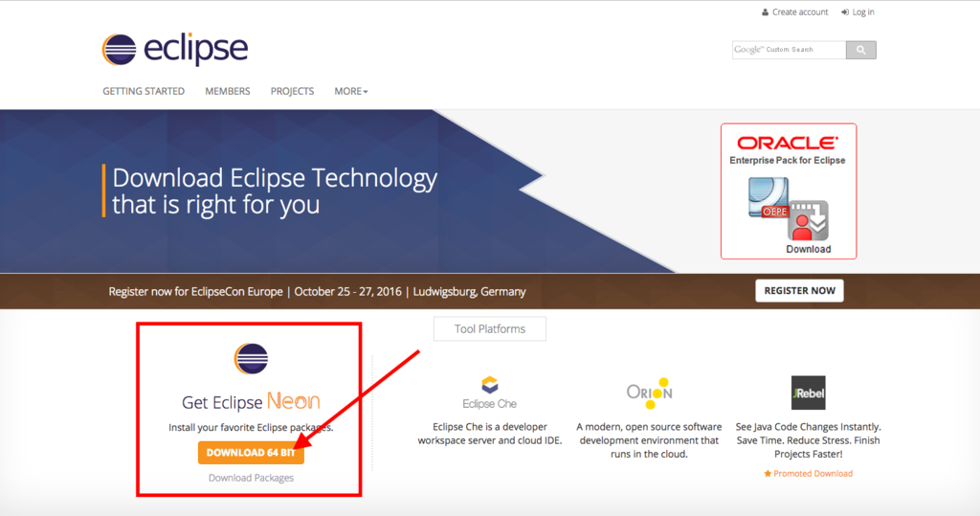Go to the Members page
Screen dimensions: 980x516
tap(228, 91)
